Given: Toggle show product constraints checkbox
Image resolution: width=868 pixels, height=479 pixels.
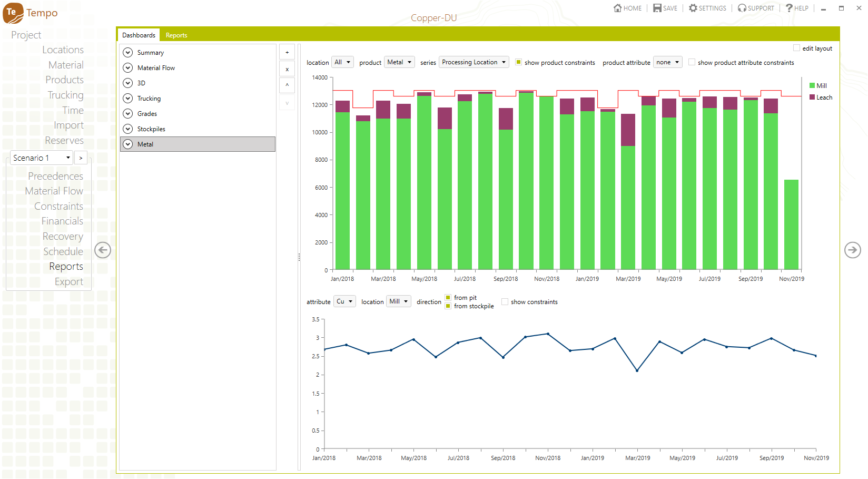Looking at the screenshot, I should pyautogui.click(x=518, y=62).
